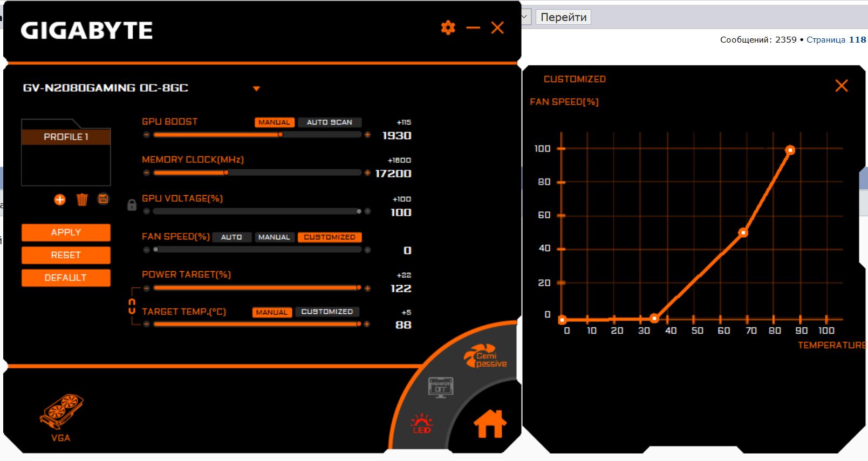Click the Сообщений: 2359 text in browser
The image size is (868, 461).
[758, 39]
